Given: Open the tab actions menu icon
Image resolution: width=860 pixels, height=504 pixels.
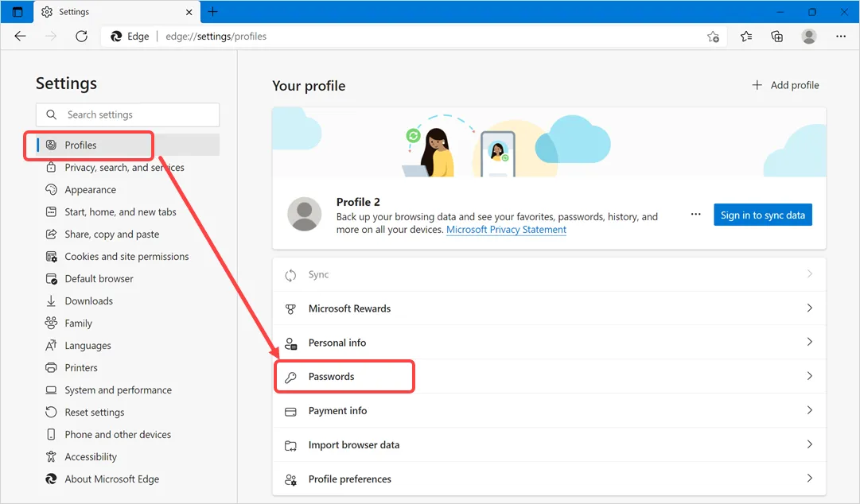Looking at the screenshot, I should [x=18, y=12].
